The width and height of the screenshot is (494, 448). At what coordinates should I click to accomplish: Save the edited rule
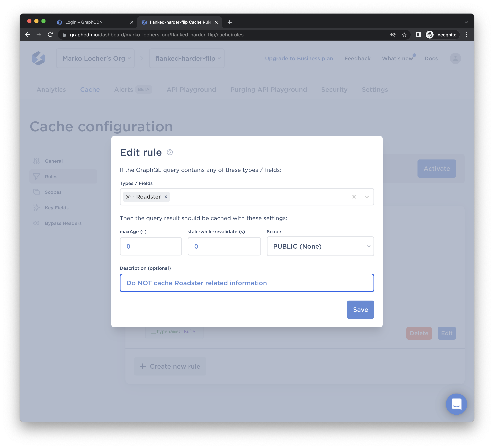click(x=360, y=309)
